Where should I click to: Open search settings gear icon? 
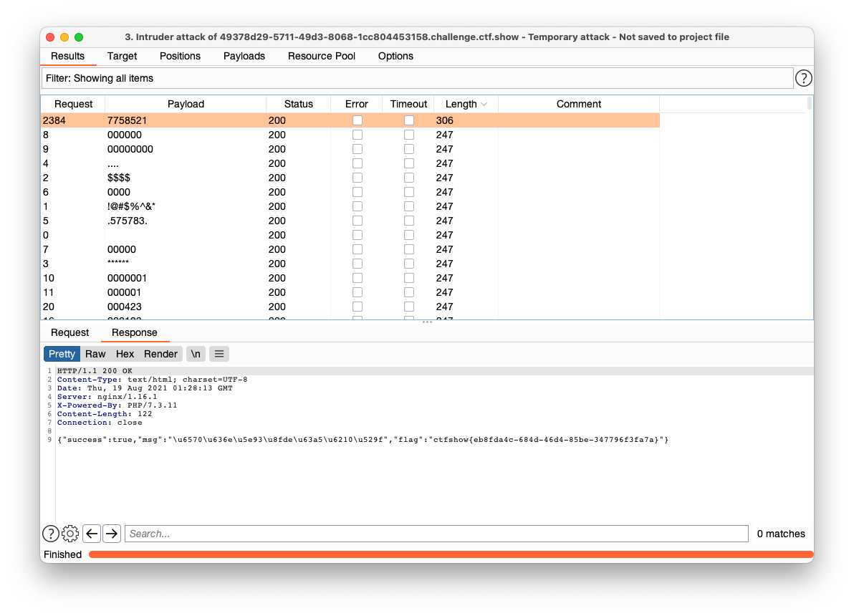tap(70, 534)
